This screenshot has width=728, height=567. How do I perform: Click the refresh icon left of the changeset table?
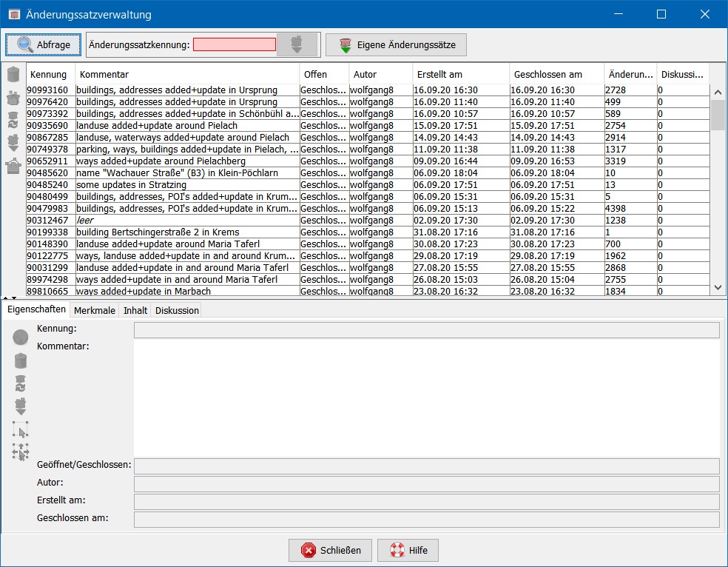[x=13, y=120]
